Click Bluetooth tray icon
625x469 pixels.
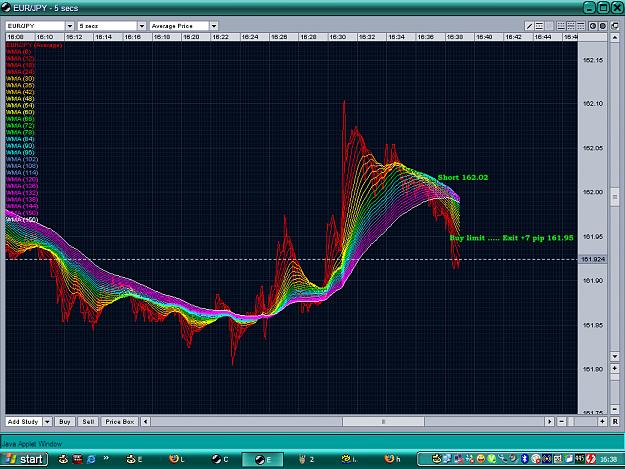click(x=525, y=459)
